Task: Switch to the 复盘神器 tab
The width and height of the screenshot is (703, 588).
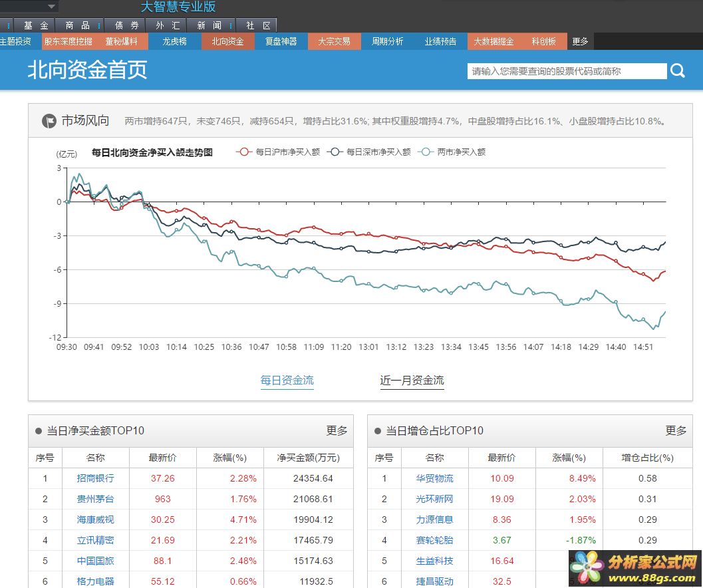Action: pos(281,41)
